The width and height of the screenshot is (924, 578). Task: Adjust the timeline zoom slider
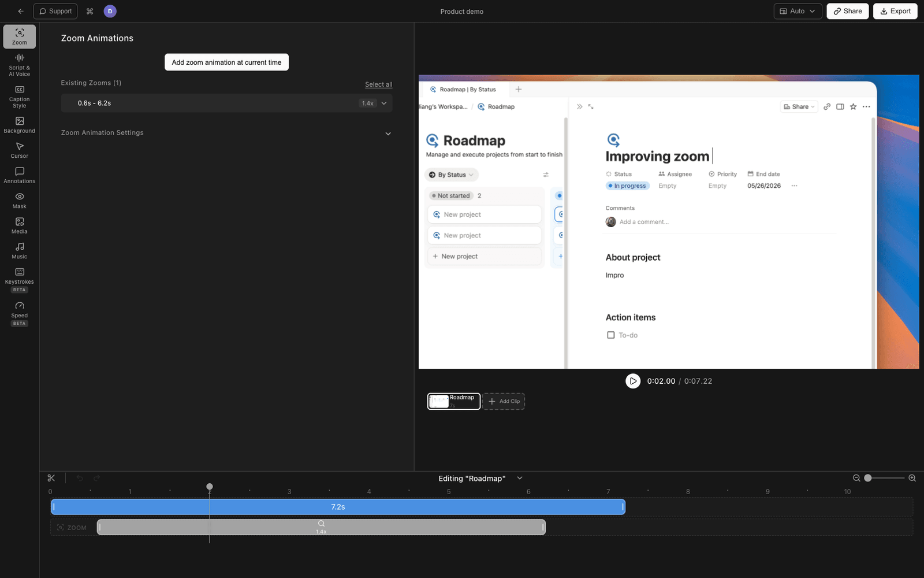pos(868,478)
